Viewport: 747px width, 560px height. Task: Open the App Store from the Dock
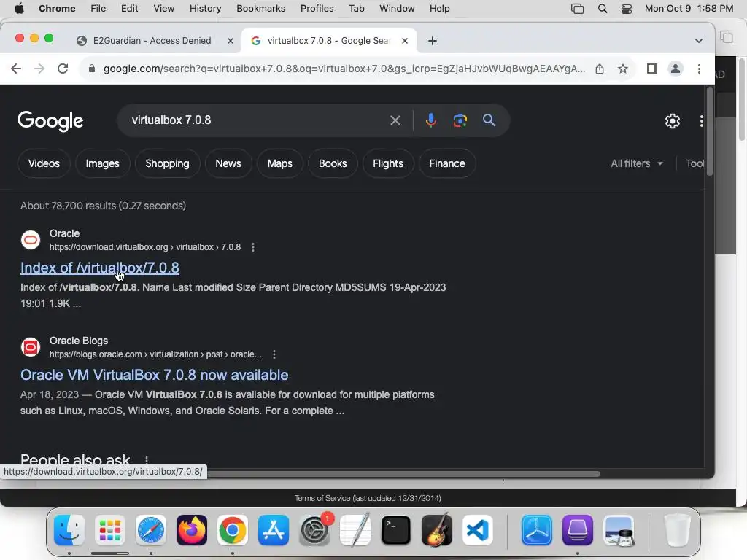(x=274, y=530)
